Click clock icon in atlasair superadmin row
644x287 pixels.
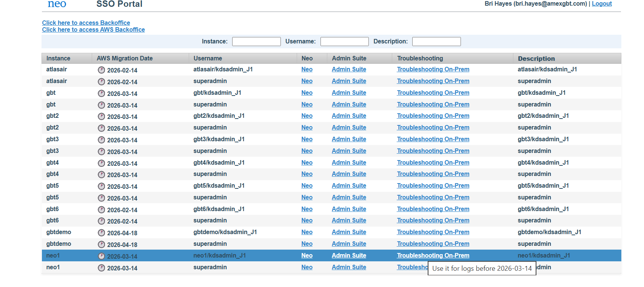(x=101, y=82)
